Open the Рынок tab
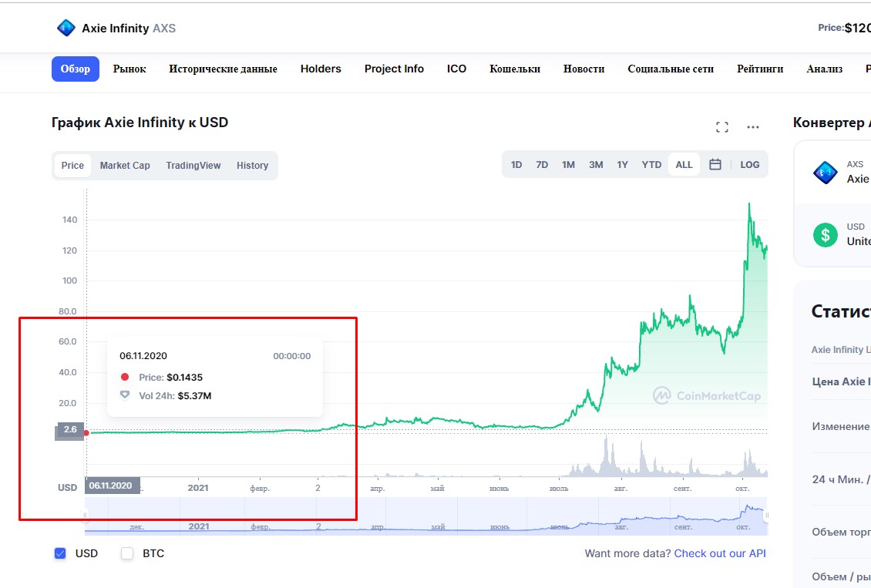Viewport: 871px width, 588px height. [x=129, y=69]
